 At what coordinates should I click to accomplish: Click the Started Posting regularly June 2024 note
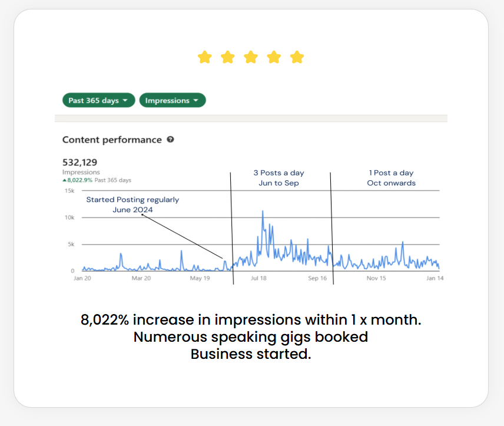(x=132, y=204)
